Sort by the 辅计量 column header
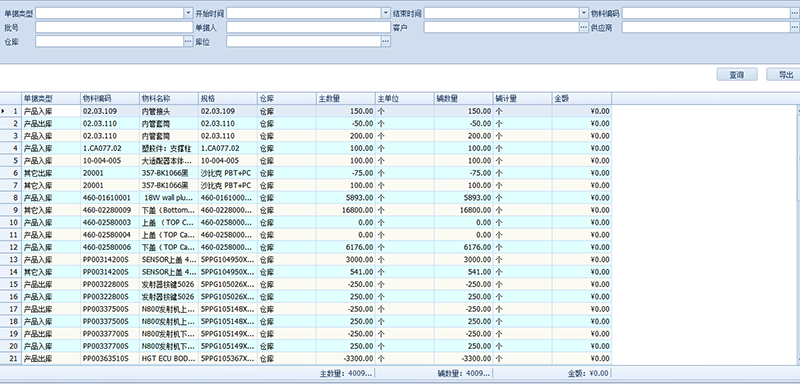The image size is (800, 384). 522,98
